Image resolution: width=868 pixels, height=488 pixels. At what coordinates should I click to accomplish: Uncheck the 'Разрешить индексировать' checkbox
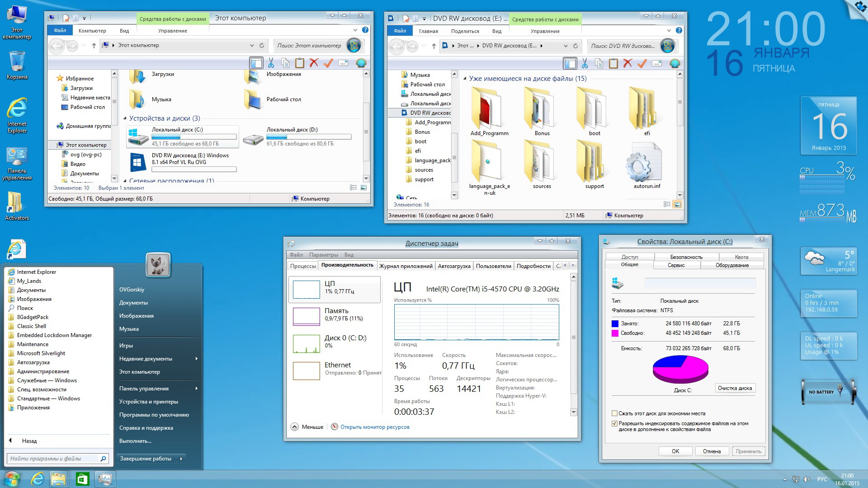(614, 423)
